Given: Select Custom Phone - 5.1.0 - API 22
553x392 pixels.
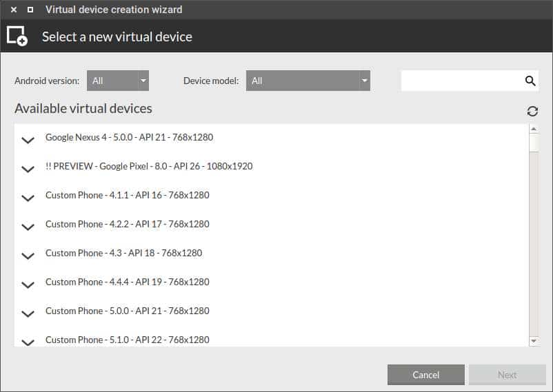Looking at the screenshot, I should tap(128, 340).
